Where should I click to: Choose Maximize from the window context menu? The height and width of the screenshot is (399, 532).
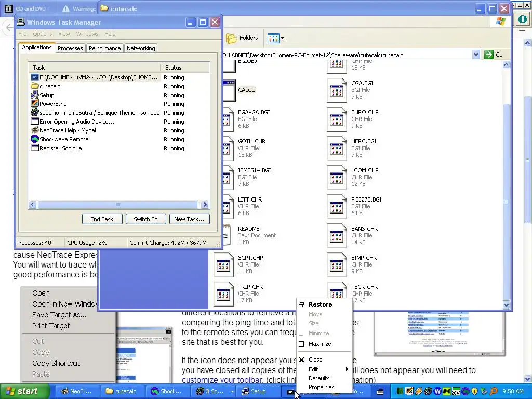(324, 344)
